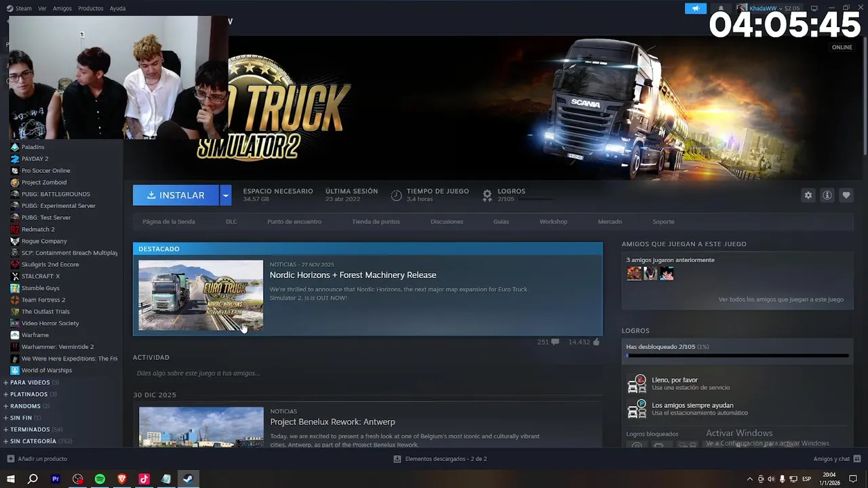Open the Windows Start menu
The width and height of the screenshot is (868, 488).
tap(10, 479)
